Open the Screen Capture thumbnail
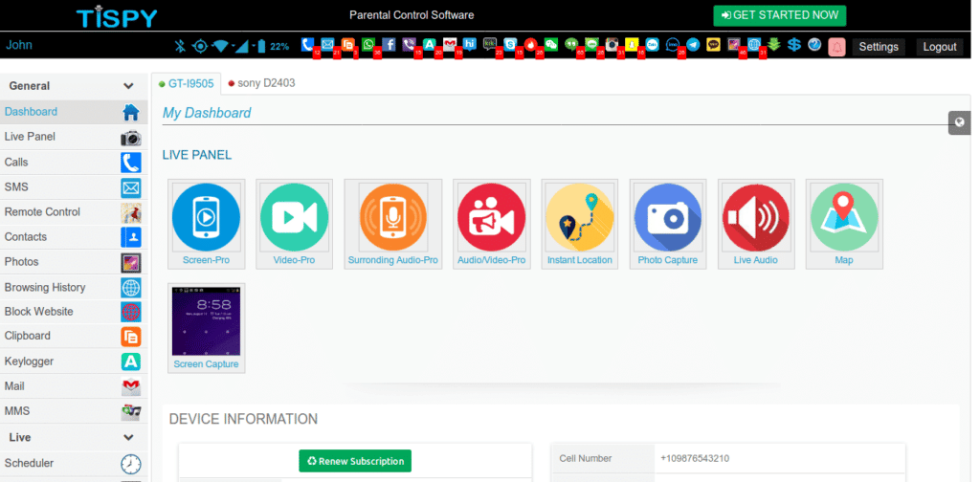Screen dimensions: 980x482 click(207, 328)
